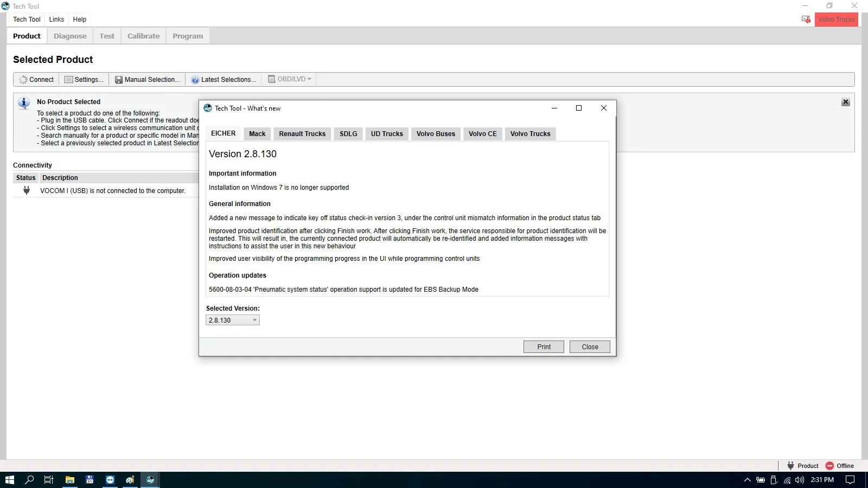The image size is (868, 488).
Task: Open Task View on the taskbar
Action: pyautogui.click(x=49, y=480)
